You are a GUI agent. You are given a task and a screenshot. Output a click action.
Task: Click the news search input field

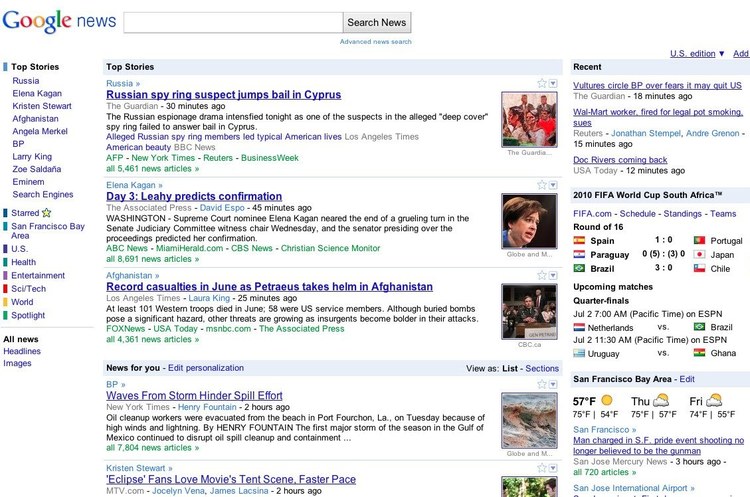click(233, 22)
